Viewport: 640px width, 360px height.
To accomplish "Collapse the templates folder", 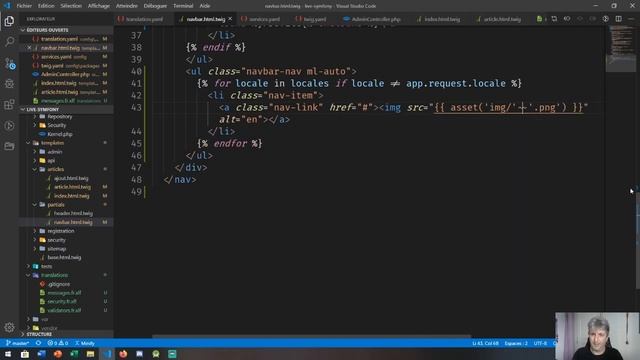I will coord(66,143).
